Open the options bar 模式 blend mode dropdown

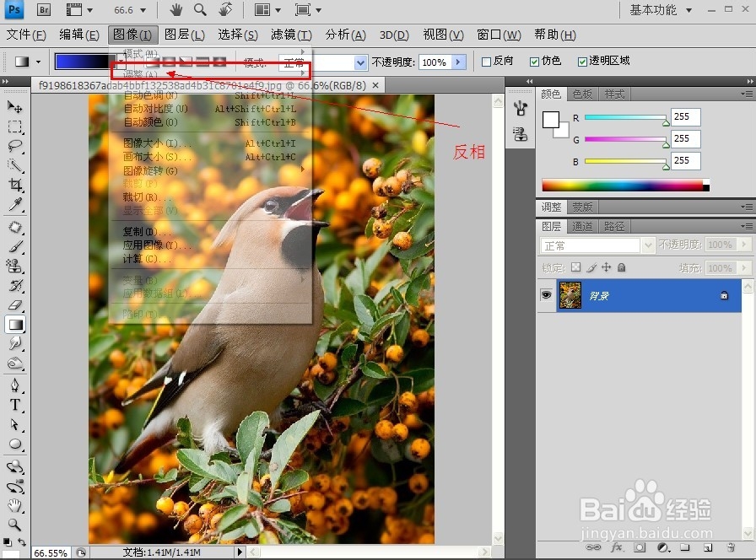[360, 62]
